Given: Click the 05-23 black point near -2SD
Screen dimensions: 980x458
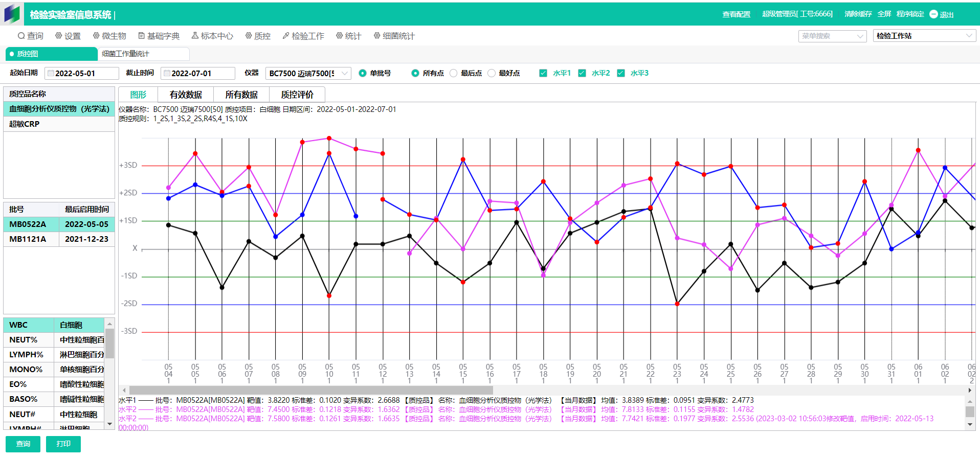Looking at the screenshot, I should coord(677,304).
